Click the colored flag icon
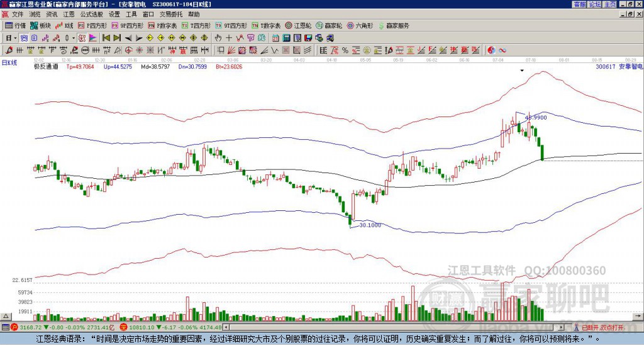Viewport: 644px width, 345px height. [x=93, y=38]
